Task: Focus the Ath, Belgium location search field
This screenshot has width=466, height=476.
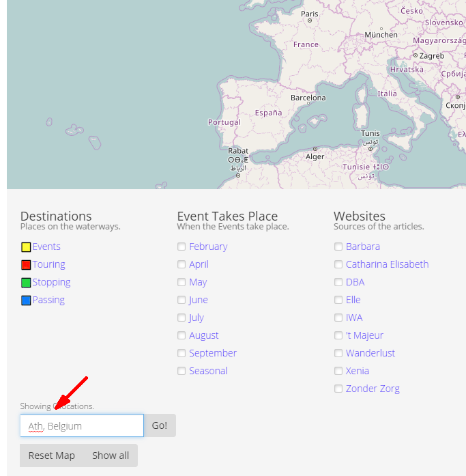Action: click(x=82, y=425)
